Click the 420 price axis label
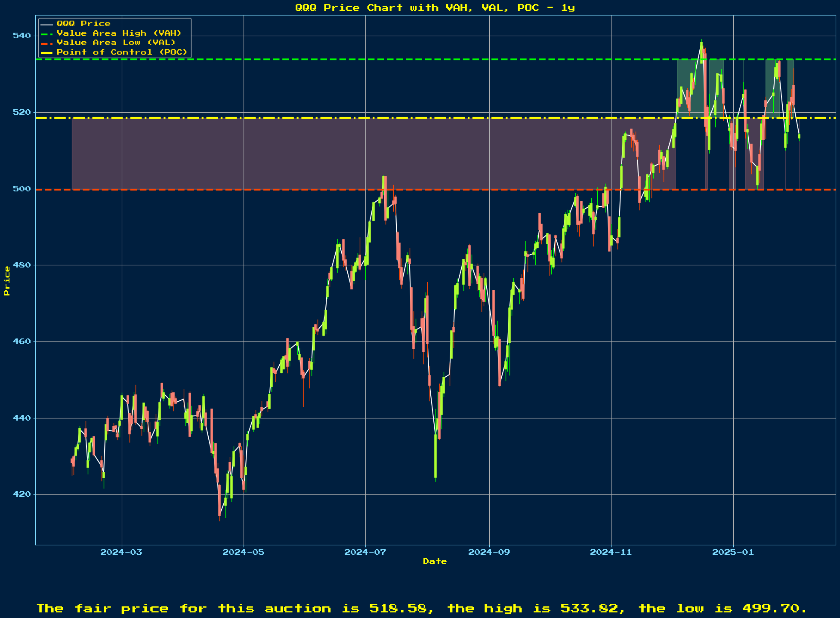Screen dimensions: 840x618 point(22,494)
